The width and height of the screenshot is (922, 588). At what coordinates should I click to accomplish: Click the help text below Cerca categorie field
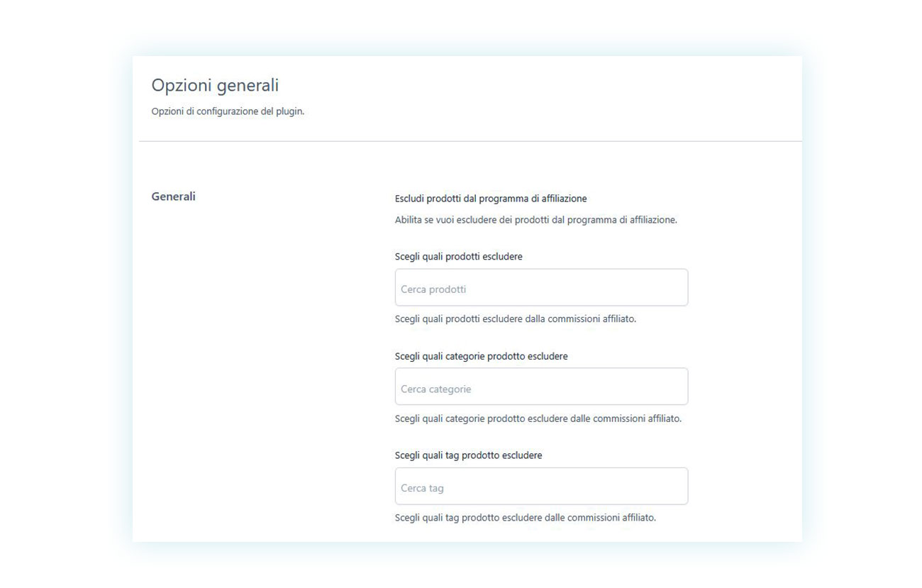coord(538,418)
